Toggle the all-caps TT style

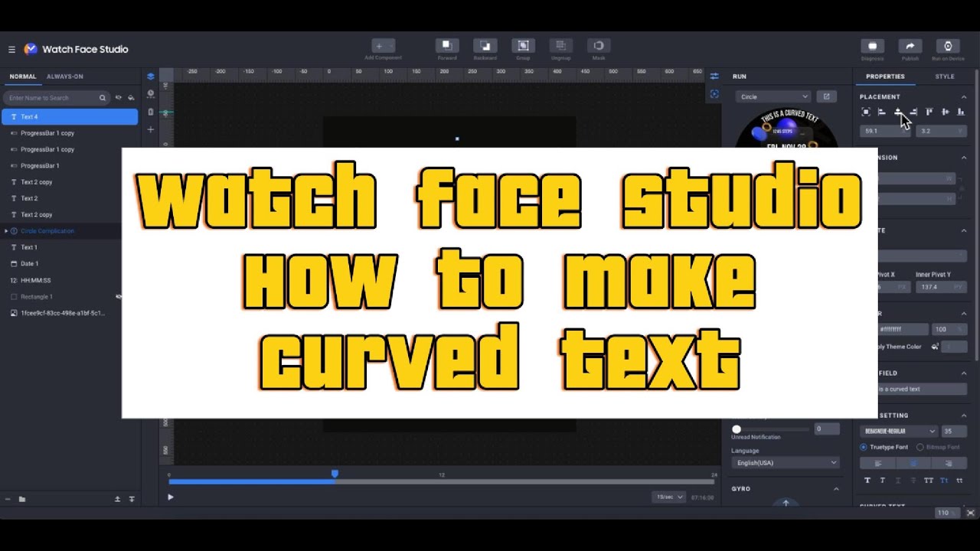point(929,481)
